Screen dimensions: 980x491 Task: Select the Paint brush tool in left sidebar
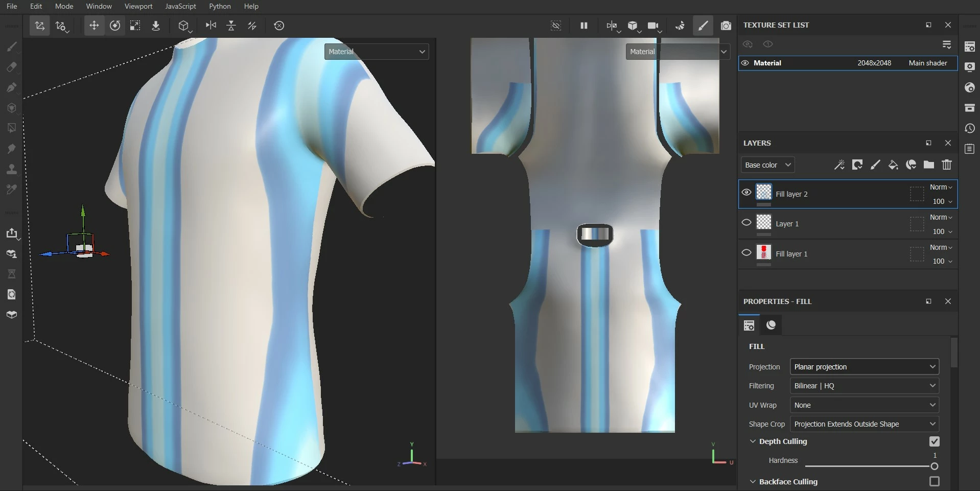pyautogui.click(x=11, y=46)
